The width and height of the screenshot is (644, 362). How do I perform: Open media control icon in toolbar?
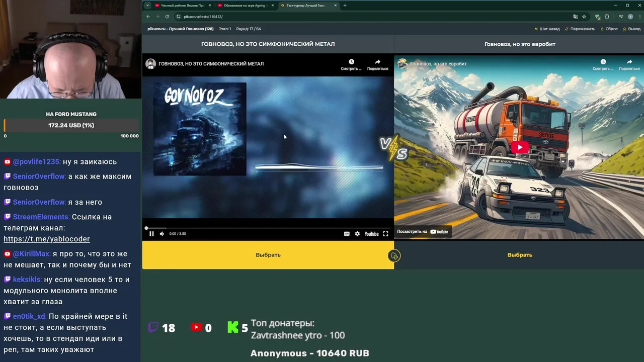click(x=621, y=17)
